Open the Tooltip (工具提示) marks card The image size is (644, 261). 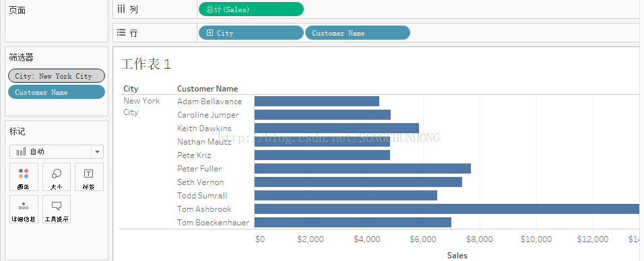(x=57, y=209)
